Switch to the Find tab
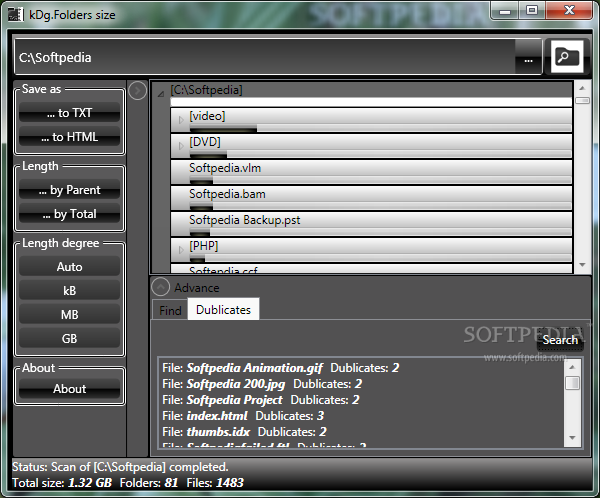Image resolution: width=600 pixels, height=498 pixels. tap(170, 310)
